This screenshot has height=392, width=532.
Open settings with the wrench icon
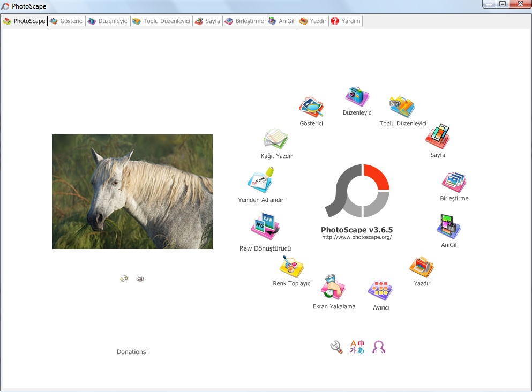[336, 347]
